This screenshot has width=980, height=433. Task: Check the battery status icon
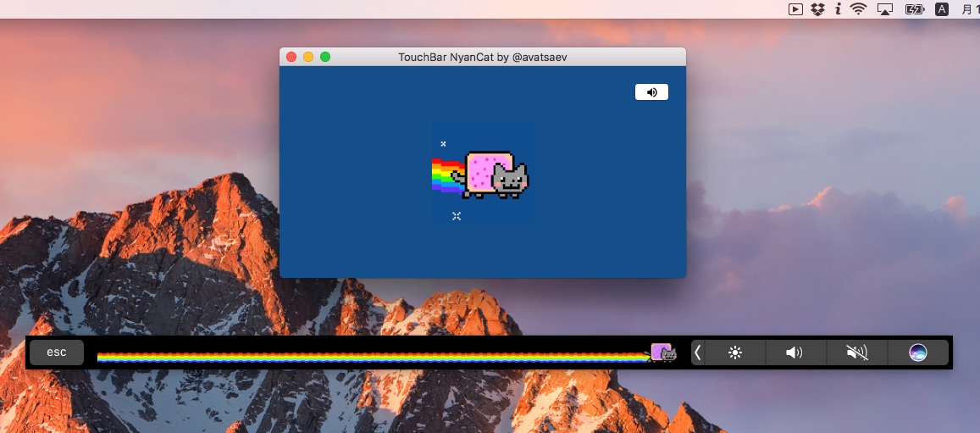[915, 9]
